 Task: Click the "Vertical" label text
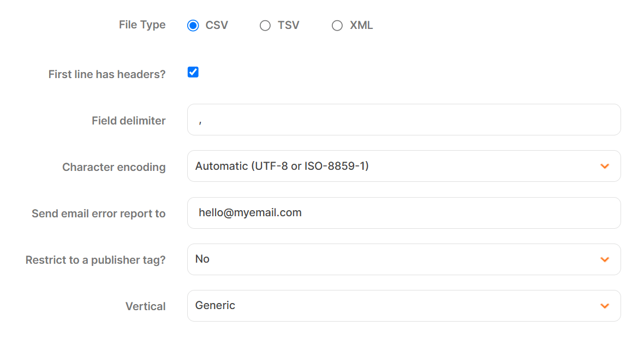[x=145, y=306]
